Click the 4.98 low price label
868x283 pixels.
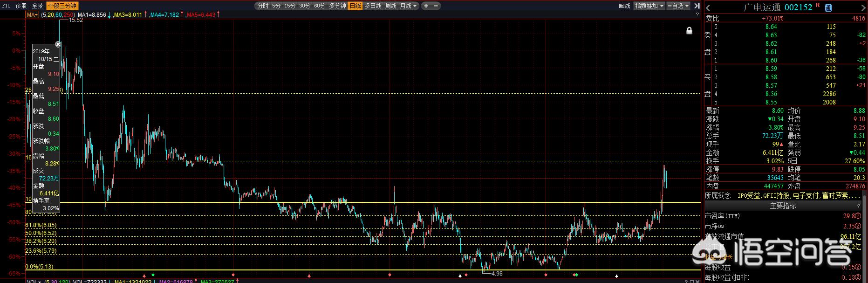(x=497, y=274)
